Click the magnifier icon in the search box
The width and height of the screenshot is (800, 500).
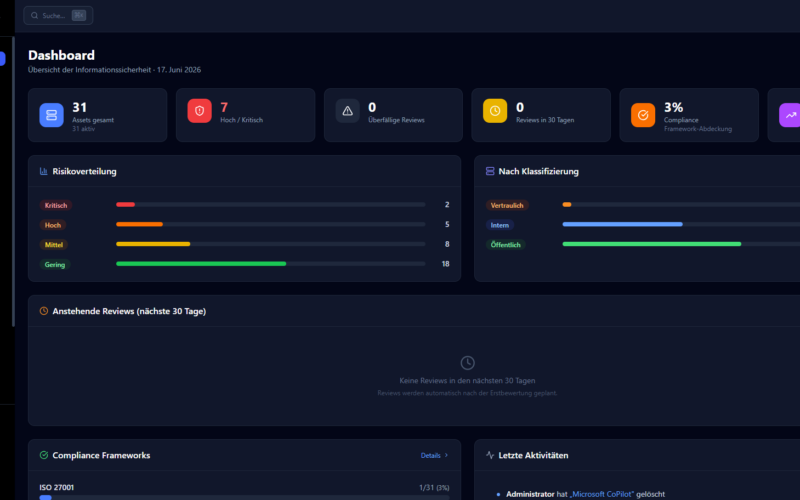click(34, 15)
